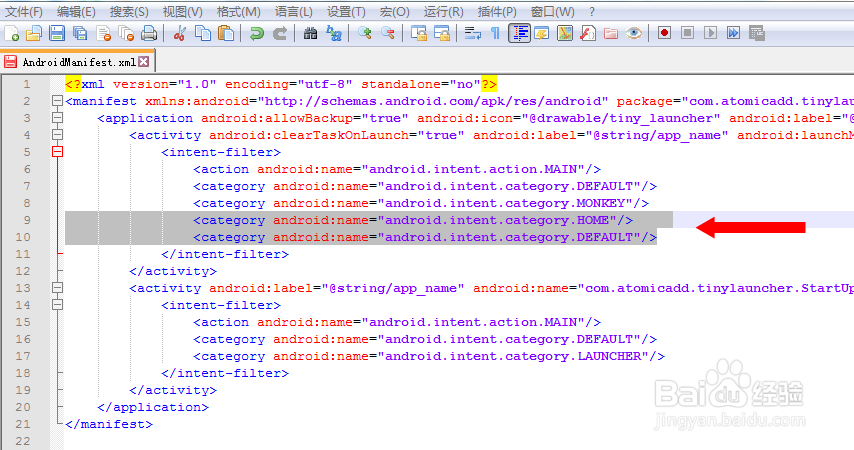Open the Function List icon
The height and width of the screenshot is (450, 854).
(588, 33)
